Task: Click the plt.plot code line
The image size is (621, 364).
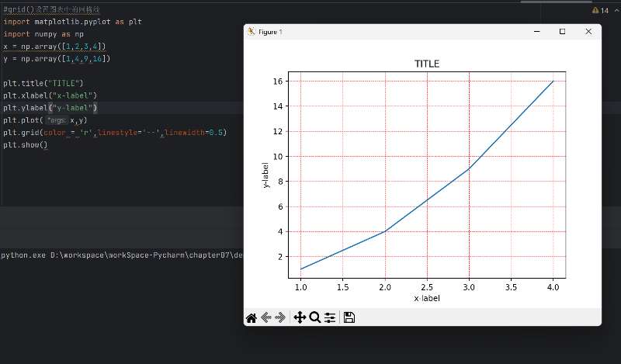Action: [45, 120]
